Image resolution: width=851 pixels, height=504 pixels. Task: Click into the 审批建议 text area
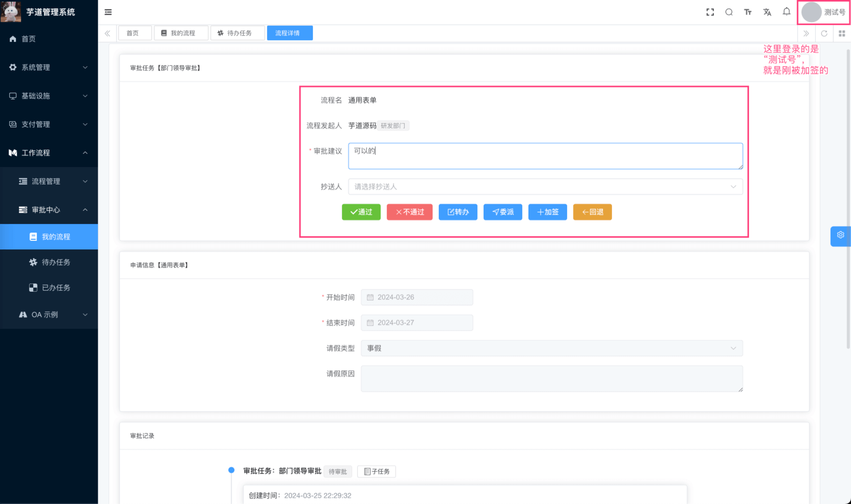point(545,156)
